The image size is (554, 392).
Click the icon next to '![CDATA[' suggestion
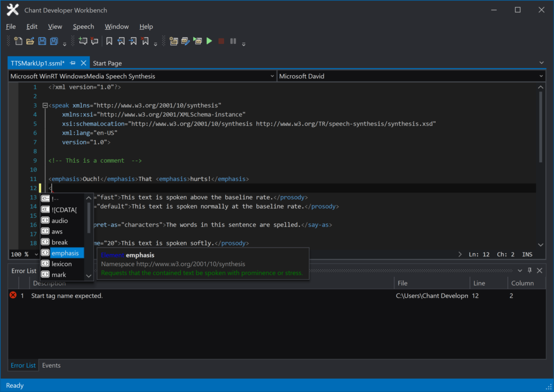pos(45,209)
